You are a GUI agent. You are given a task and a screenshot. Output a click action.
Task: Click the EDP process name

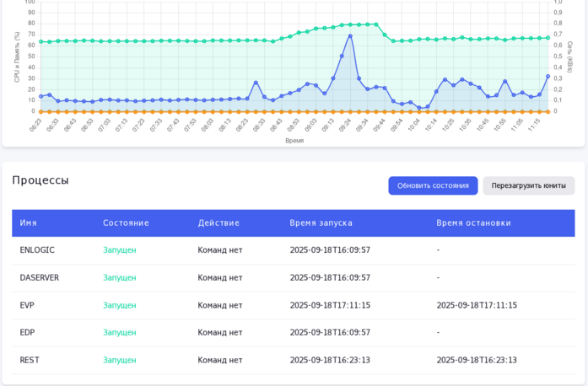pyautogui.click(x=27, y=332)
